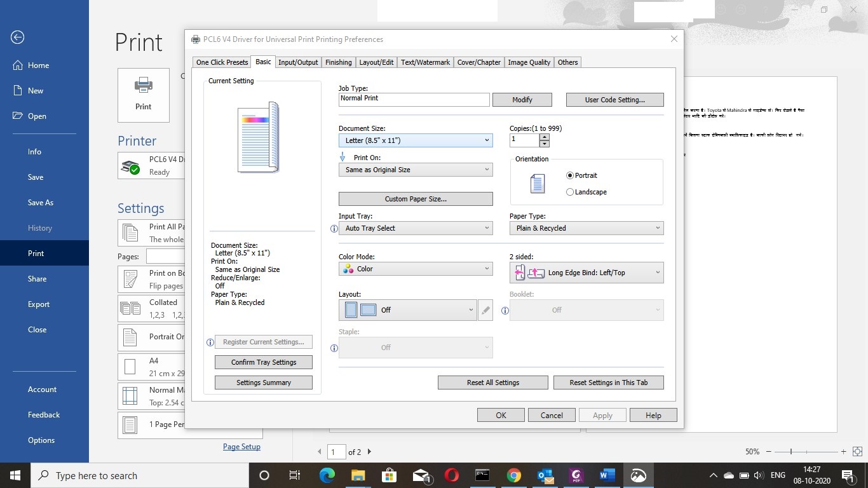Click the info icon near Register Current Settings
The height and width of the screenshot is (488, 868).
[x=210, y=342]
